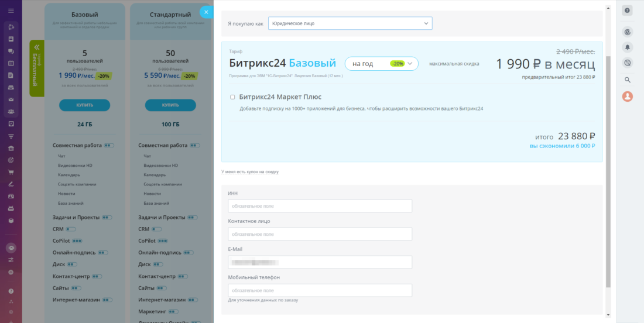The width and height of the screenshot is (644, 323).
Task: Open the disk drive icon in left sidebar
Action: point(11,87)
